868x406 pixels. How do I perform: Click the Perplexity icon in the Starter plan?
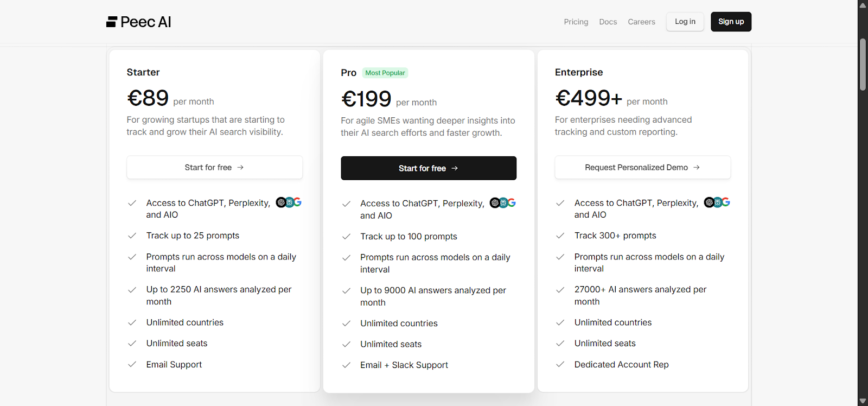(x=289, y=202)
